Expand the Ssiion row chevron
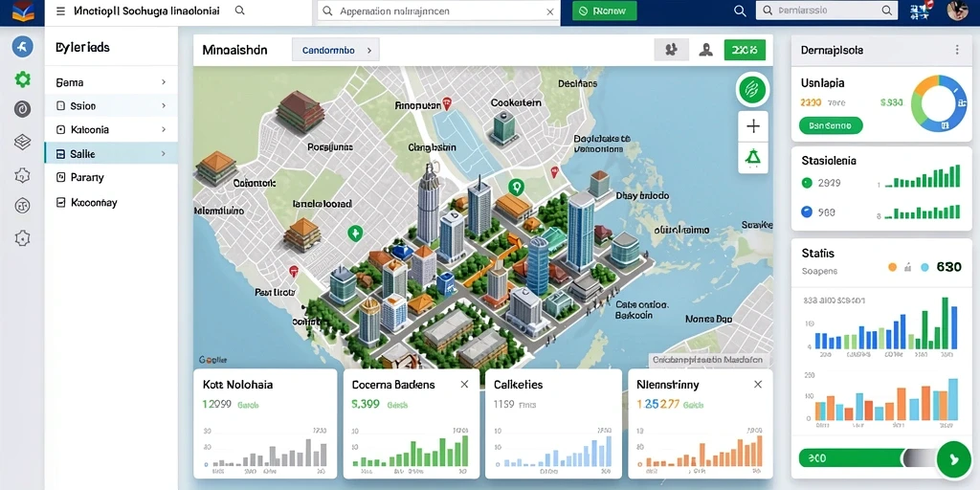 click(x=163, y=105)
